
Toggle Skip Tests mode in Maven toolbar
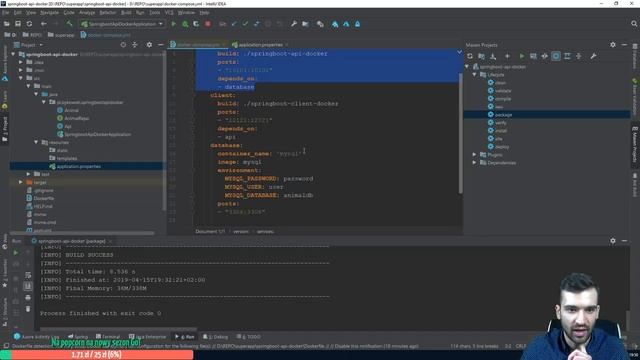tap(556, 56)
